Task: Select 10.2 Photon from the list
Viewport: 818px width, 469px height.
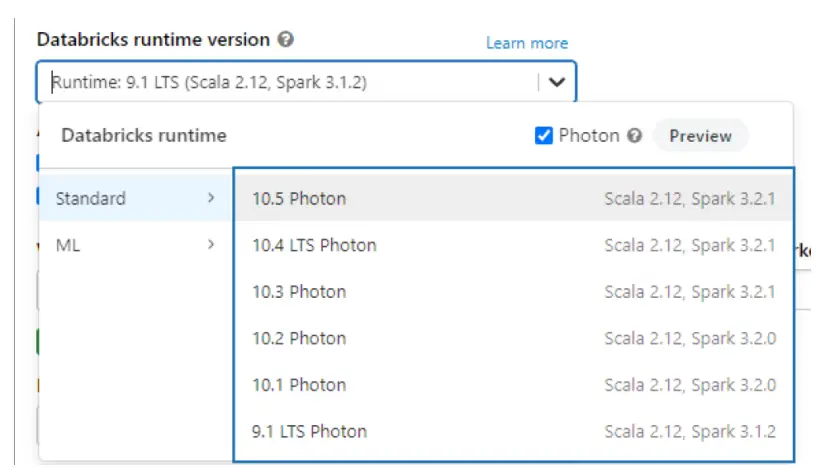Action: (299, 338)
